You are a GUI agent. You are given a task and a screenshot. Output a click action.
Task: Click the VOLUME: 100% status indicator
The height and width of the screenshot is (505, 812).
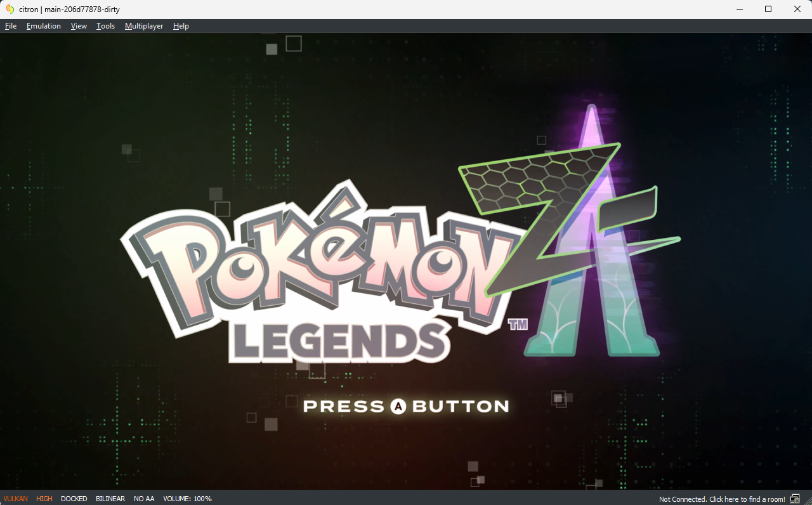pyautogui.click(x=188, y=499)
